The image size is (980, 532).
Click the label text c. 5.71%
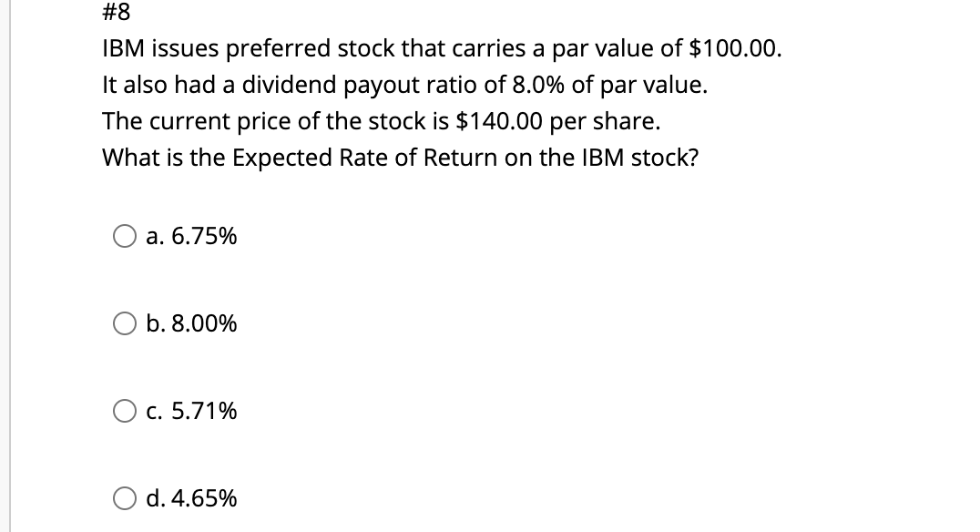pos(191,412)
